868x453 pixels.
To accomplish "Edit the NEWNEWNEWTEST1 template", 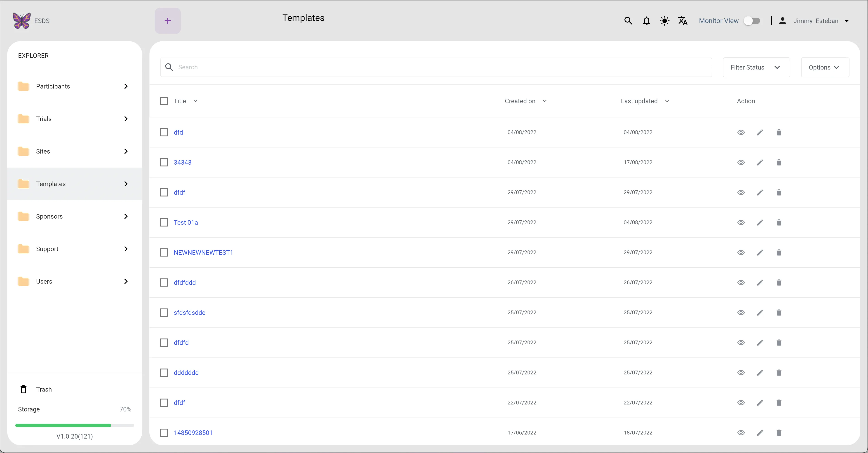I will [x=760, y=252].
